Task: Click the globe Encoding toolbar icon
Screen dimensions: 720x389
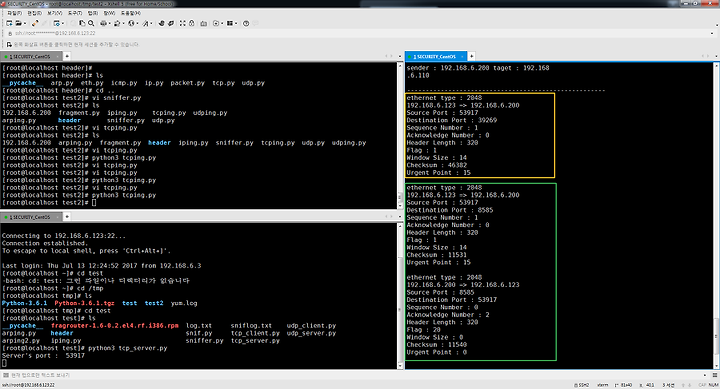Action: click(131, 23)
